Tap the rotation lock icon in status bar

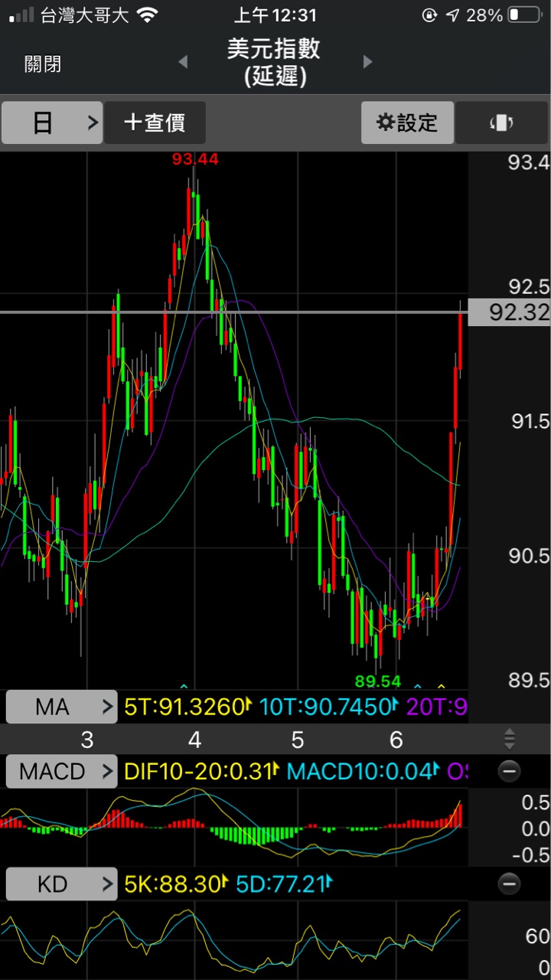point(429,15)
